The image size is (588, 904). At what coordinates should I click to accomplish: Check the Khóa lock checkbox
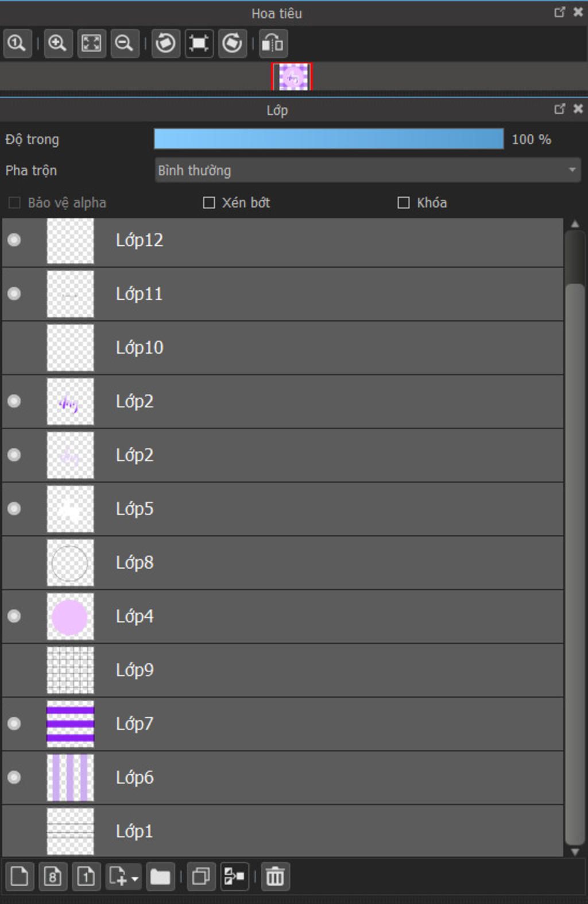point(404,203)
